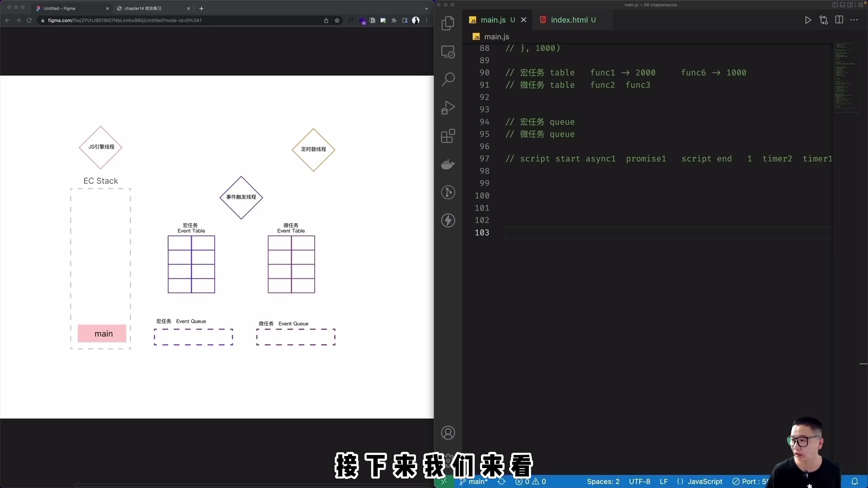868x488 pixels.
Task: Open the Run and Debug panel
Action: point(448,108)
